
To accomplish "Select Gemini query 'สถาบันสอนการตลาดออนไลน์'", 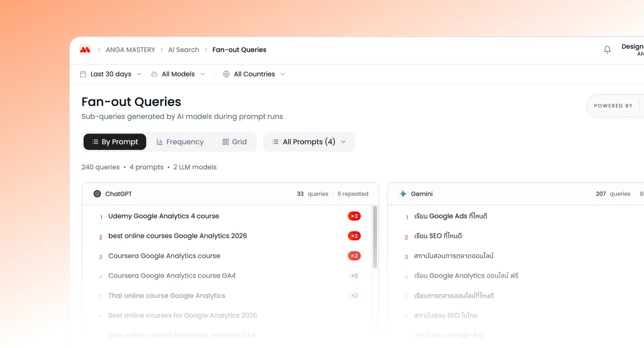I will tap(454, 256).
